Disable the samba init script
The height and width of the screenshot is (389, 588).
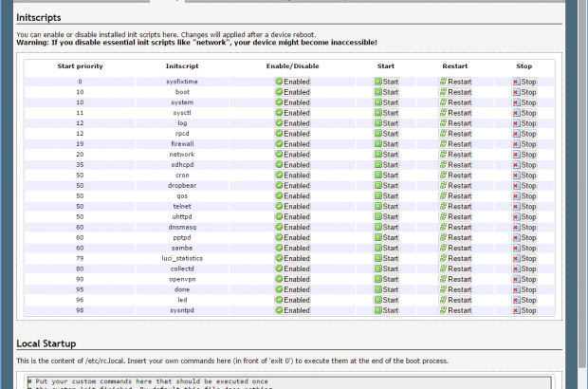click(x=292, y=248)
